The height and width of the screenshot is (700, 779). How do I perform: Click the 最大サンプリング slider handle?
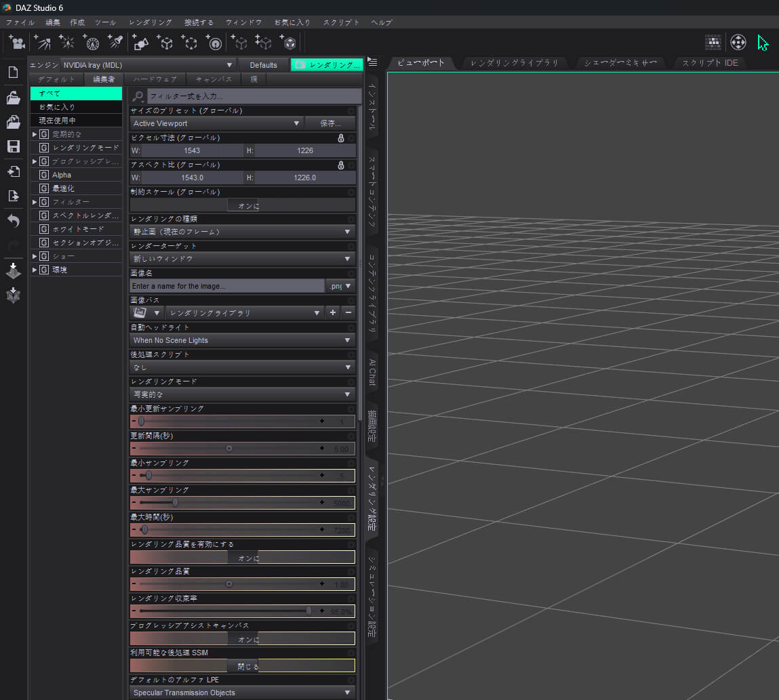pos(176,503)
